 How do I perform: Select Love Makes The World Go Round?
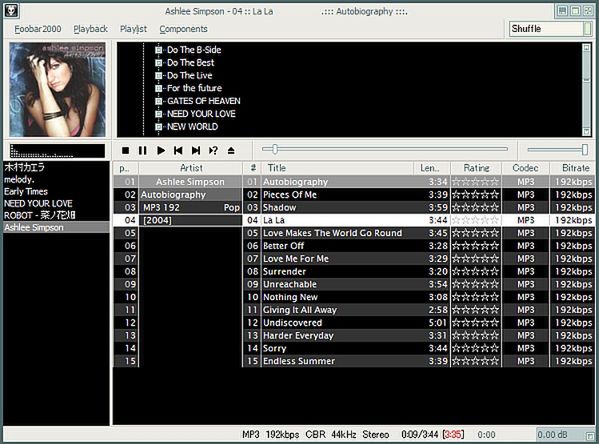[x=354, y=233]
